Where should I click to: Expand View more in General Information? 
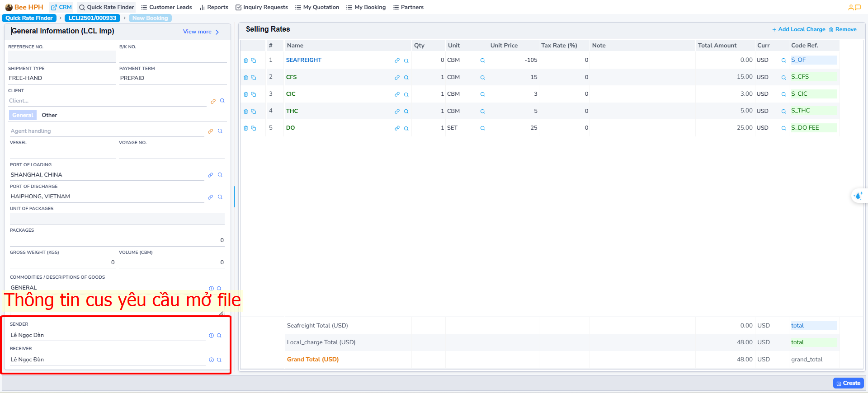[201, 32]
